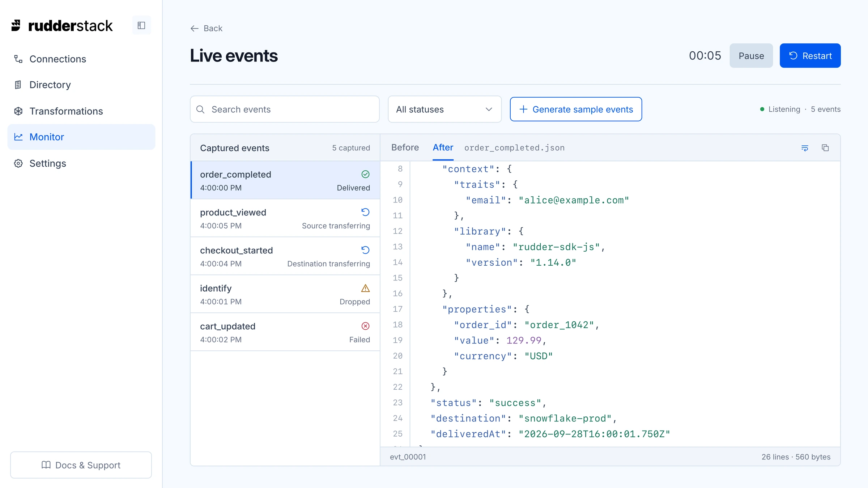This screenshot has width=868, height=488.
Task: Click the "alice@example.com" email value
Action: (574, 200)
